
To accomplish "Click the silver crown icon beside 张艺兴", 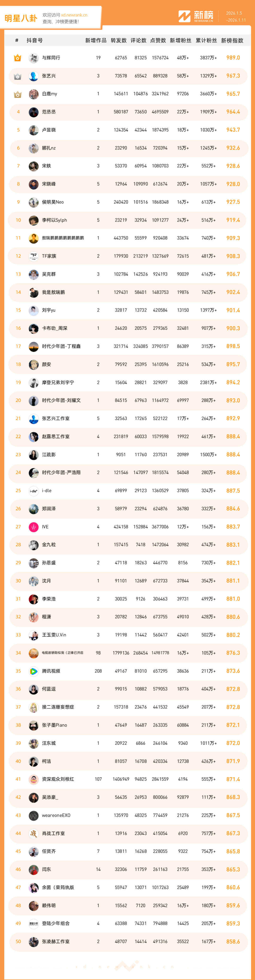I will tap(17, 76).
